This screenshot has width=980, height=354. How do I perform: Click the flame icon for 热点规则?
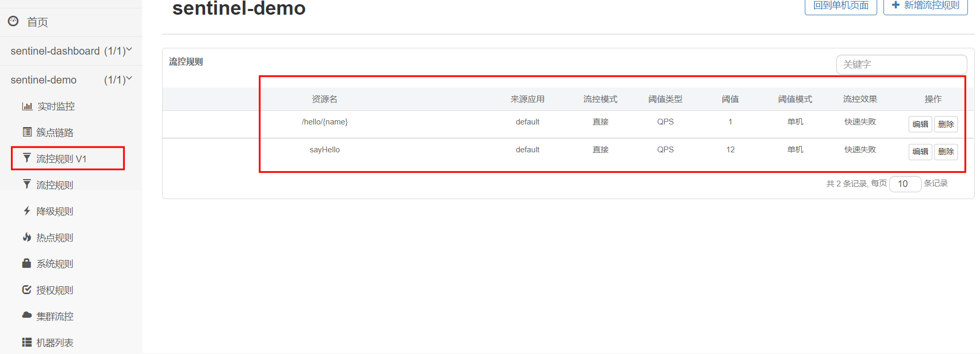(x=27, y=237)
